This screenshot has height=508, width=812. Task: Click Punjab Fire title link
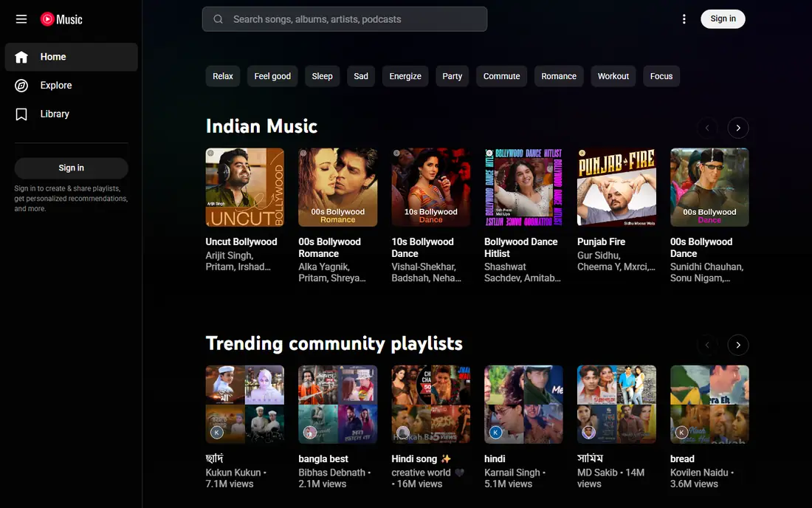click(601, 242)
